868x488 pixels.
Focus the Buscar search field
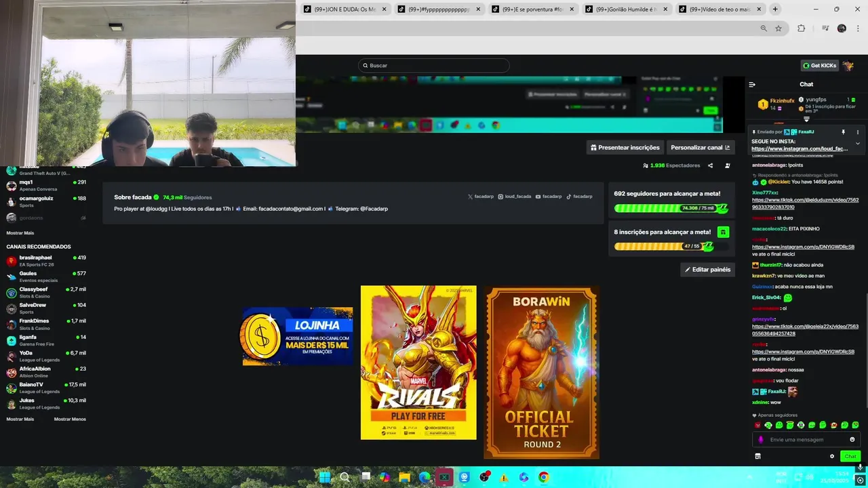coord(434,66)
